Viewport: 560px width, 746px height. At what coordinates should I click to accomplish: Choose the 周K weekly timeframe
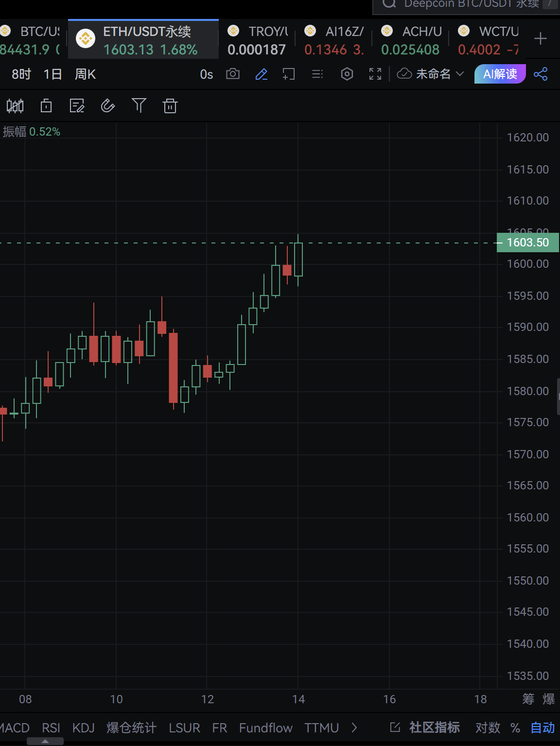point(85,74)
